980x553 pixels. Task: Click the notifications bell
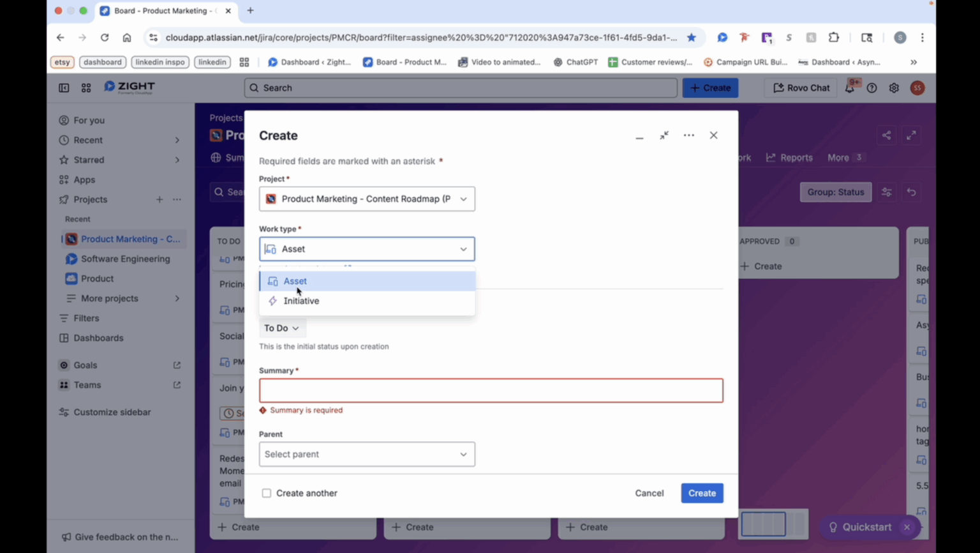(x=850, y=87)
